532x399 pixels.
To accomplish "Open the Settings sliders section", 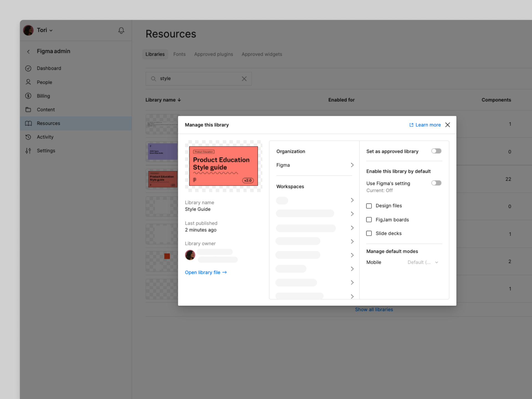I will click(28, 151).
